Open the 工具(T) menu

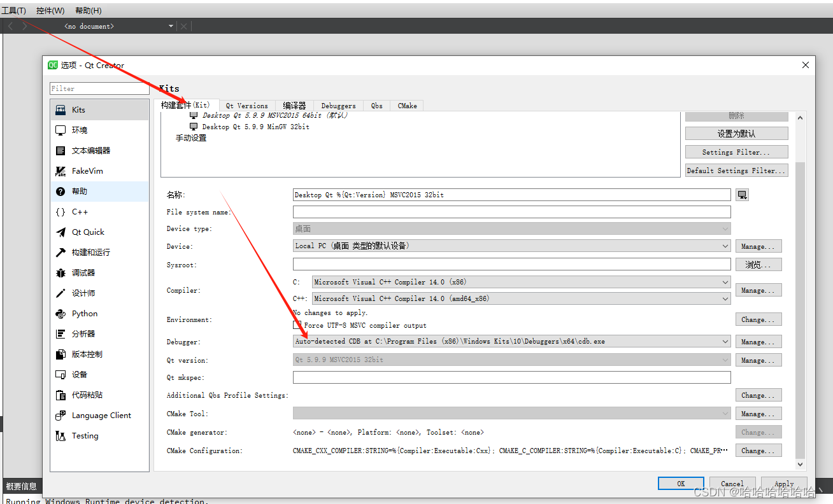13,10
